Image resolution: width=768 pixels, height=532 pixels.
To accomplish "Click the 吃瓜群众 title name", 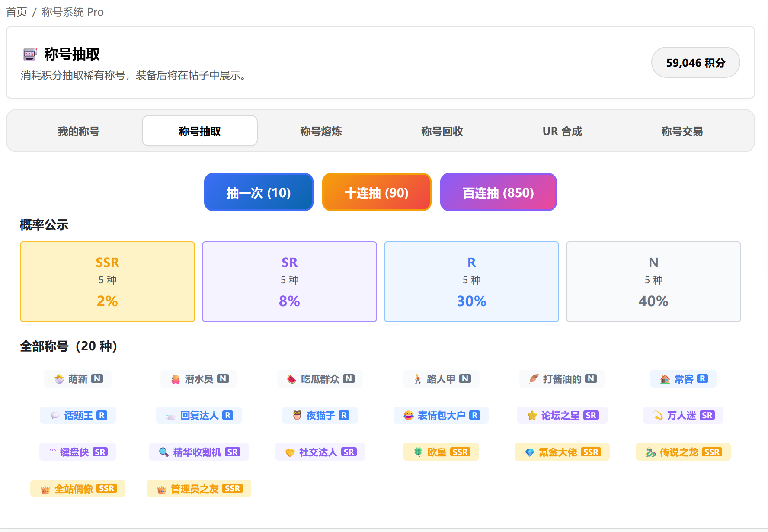I will pyautogui.click(x=320, y=379).
